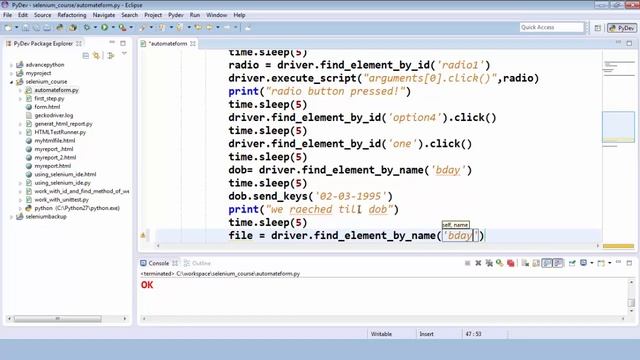Run the script with green play icon

pyautogui.click(x=104, y=27)
